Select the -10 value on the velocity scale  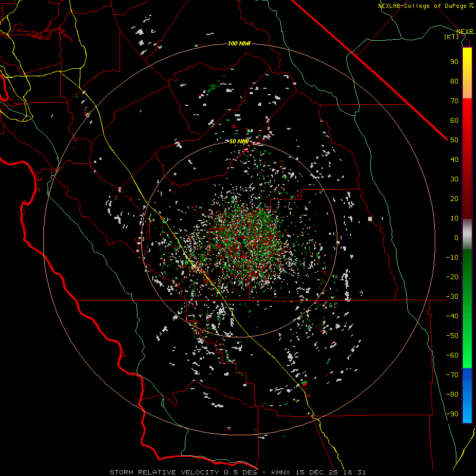(x=452, y=258)
